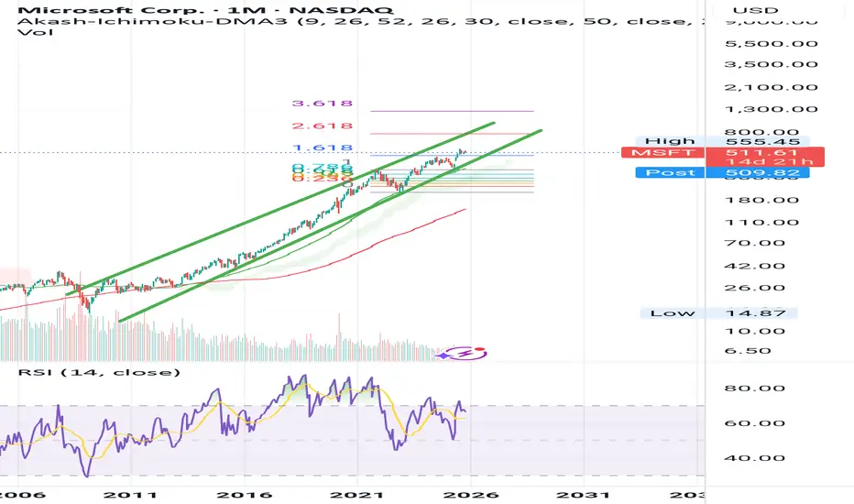Click the RSI (14, close) indicator label
The image size is (854, 504).
tap(99, 372)
